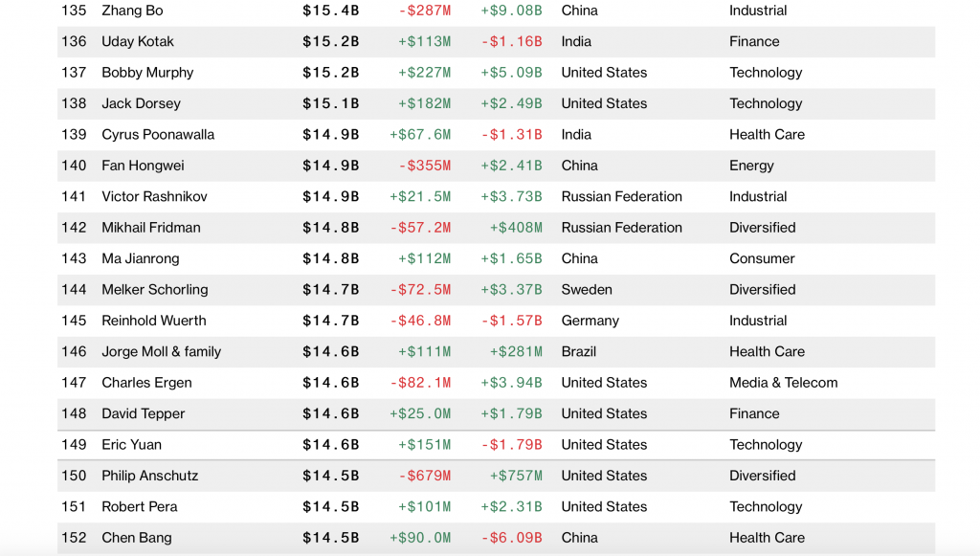Open Zhang Bo's billionaire profile
Viewport: 980px width, 556px height.
pos(132,11)
